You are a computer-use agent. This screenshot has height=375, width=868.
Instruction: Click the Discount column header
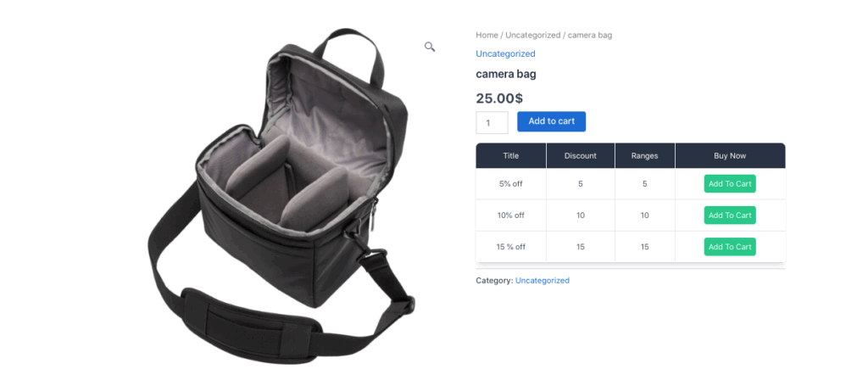581,155
